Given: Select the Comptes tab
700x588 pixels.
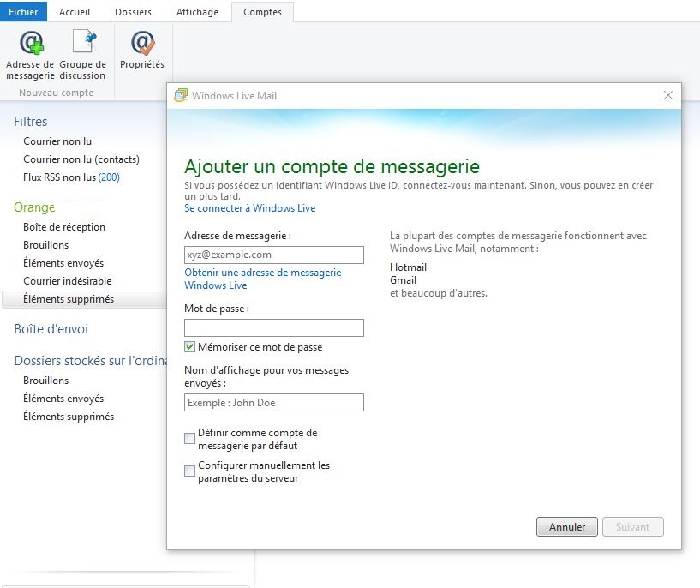Looking at the screenshot, I should pyautogui.click(x=262, y=12).
